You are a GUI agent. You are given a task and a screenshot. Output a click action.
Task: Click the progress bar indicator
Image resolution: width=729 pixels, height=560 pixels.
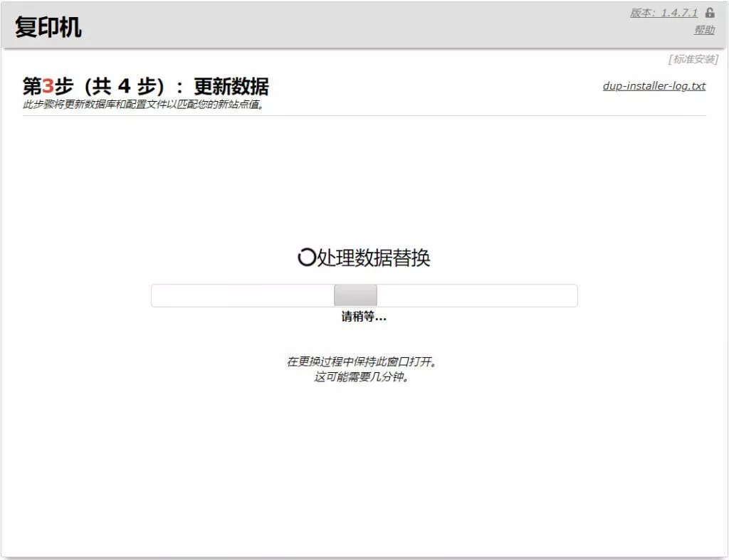(355, 295)
